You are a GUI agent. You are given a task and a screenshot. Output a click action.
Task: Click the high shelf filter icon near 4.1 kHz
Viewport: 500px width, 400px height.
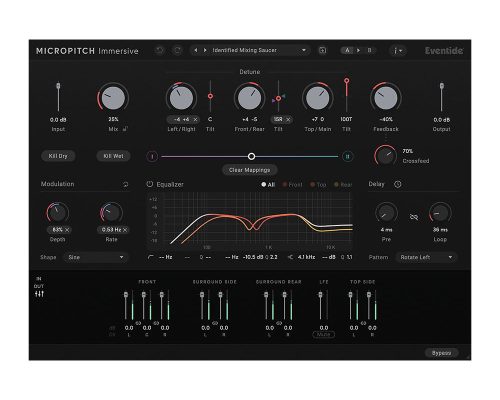coord(290,257)
